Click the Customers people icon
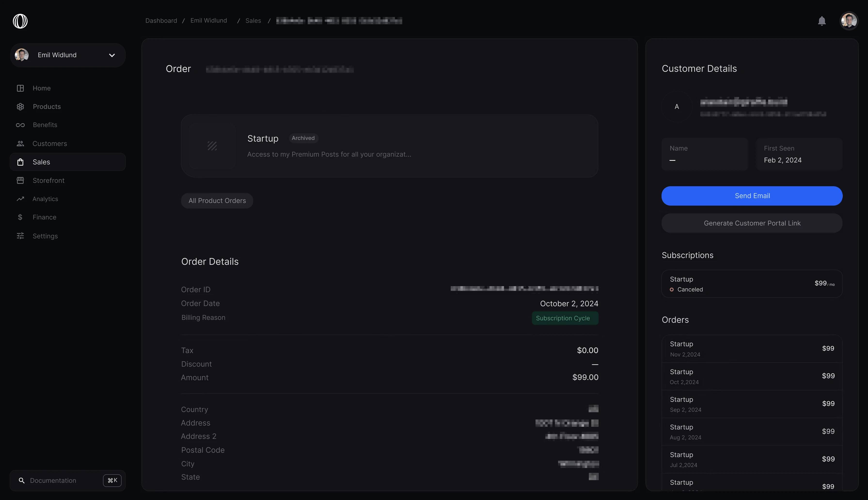The image size is (868, 500). [x=20, y=144]
